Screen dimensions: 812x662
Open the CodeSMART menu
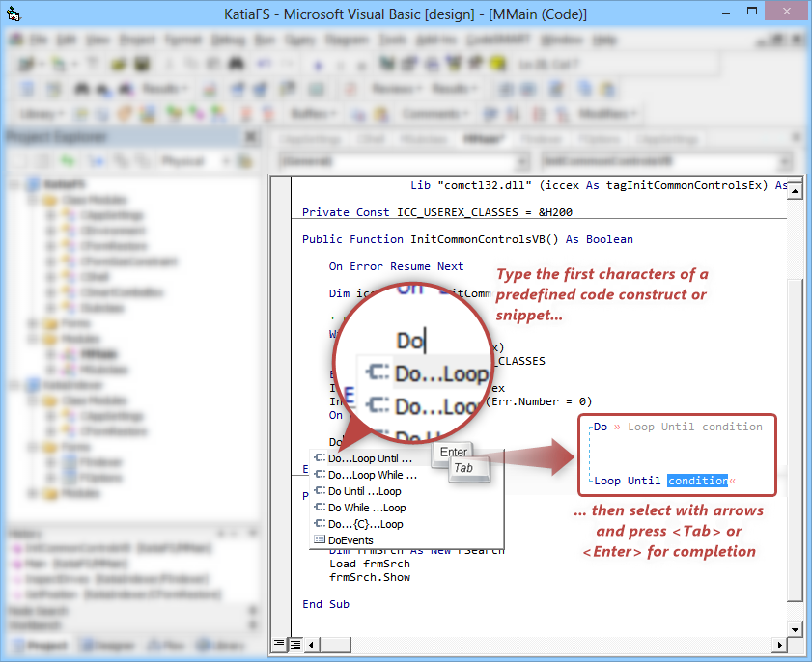click(x=499, y=40)
